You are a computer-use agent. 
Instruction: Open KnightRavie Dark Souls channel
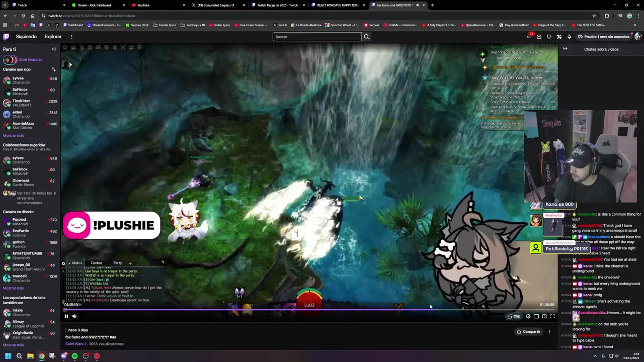click(x=30, y=335)
